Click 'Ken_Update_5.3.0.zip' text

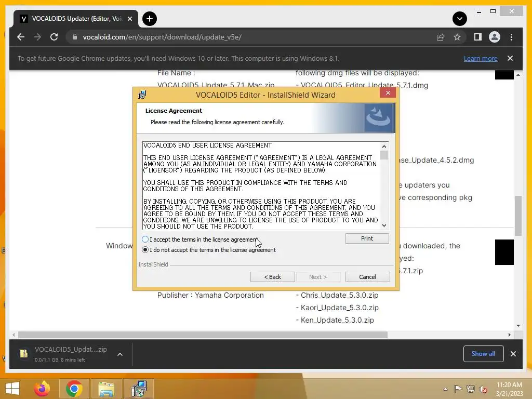337,320
